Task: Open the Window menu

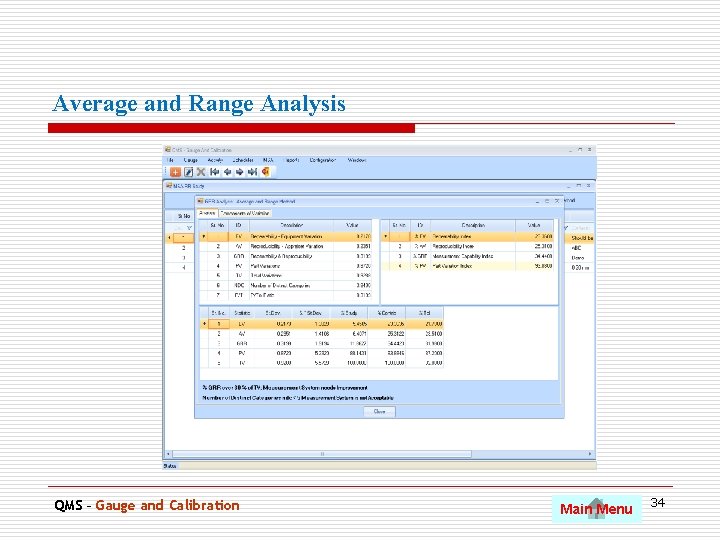Action: tap(356, 160)
